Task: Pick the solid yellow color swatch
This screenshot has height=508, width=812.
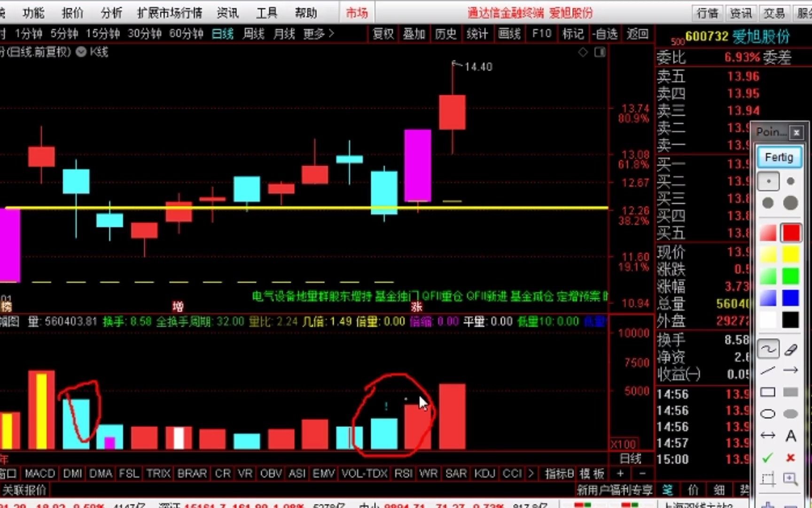Action: click(x=791, y=254)
